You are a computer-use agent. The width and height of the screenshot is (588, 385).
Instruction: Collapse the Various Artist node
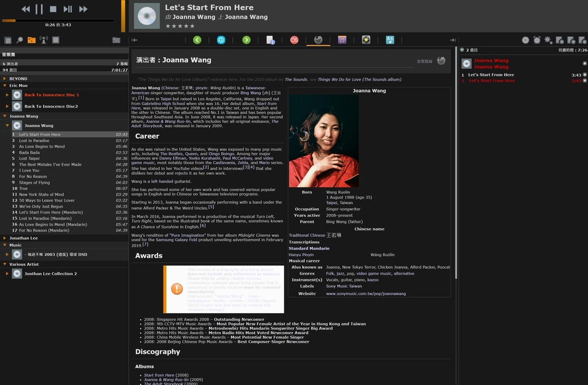point(5,264)
